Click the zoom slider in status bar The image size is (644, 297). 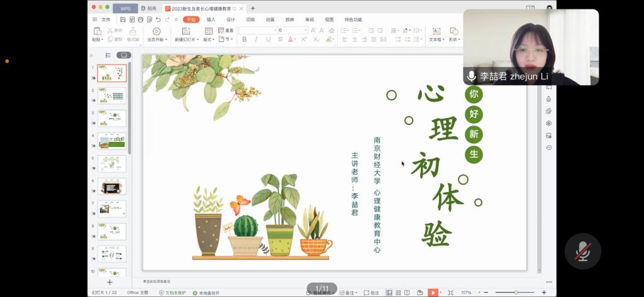point(516,293)
